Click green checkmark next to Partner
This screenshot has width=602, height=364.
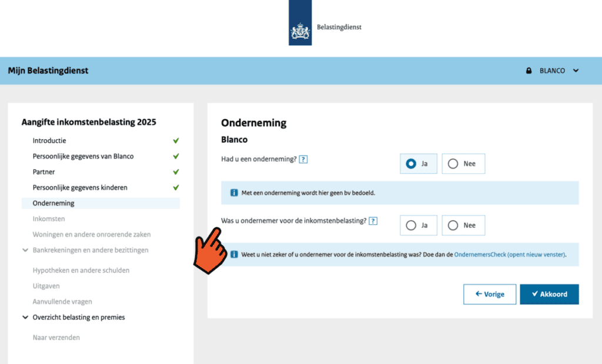pyautogui.click(x=176, y=172)
